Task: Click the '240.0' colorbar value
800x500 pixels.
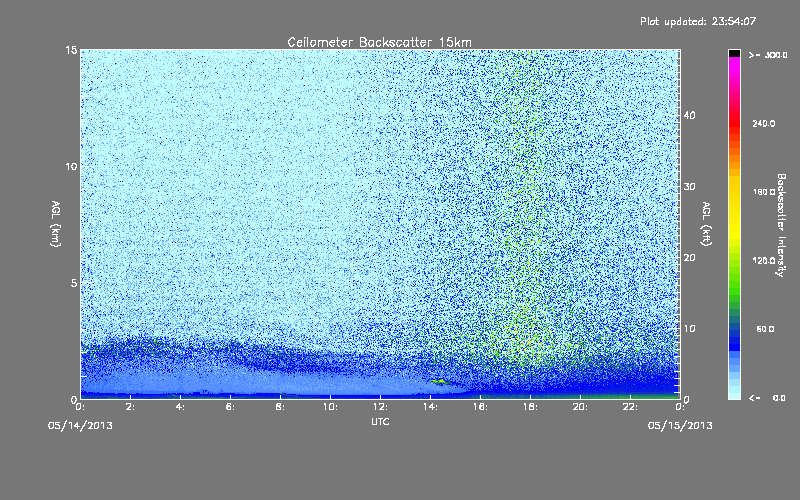Action: [764, 123]
